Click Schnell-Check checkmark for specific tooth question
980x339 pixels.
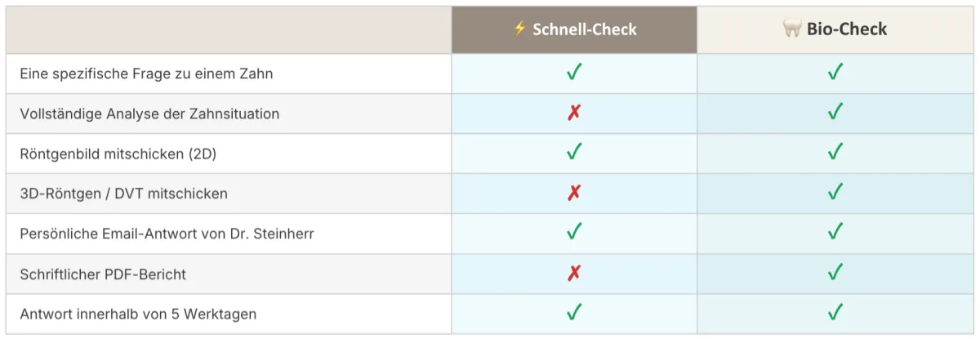tap(574, 73)
